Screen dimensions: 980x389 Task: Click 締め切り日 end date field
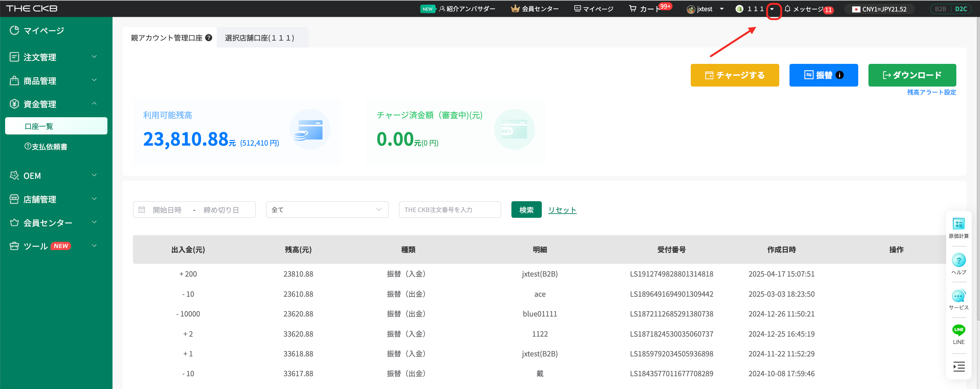click(221, 210)
